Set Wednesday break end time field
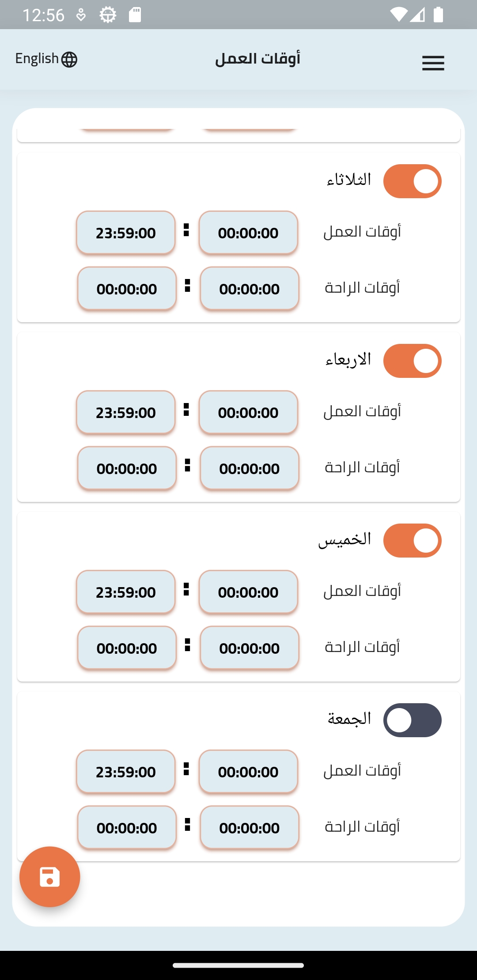 [127, 468]
